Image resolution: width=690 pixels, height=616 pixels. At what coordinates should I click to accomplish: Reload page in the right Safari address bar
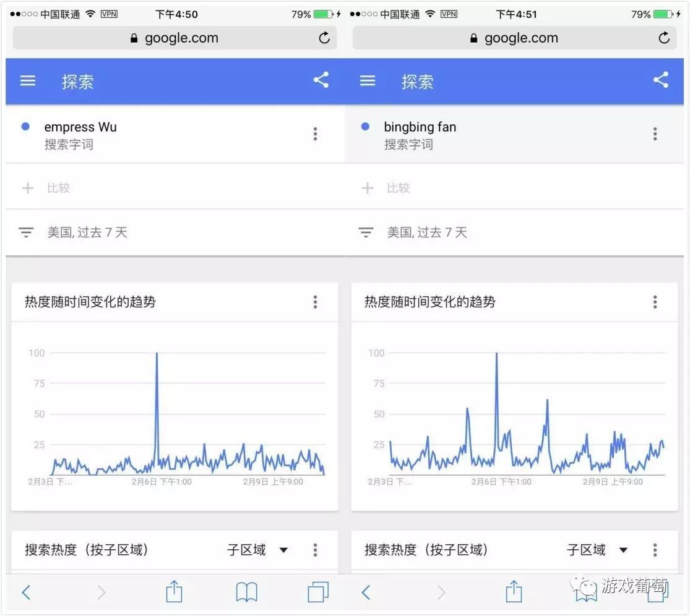coord(664,38)
